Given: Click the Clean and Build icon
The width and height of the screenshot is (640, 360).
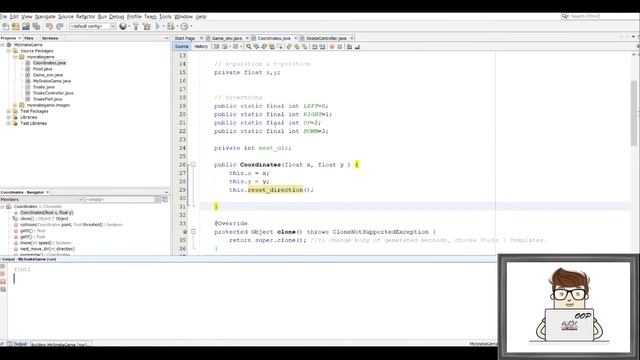Looking at the screenshot, I should point(147,26).
